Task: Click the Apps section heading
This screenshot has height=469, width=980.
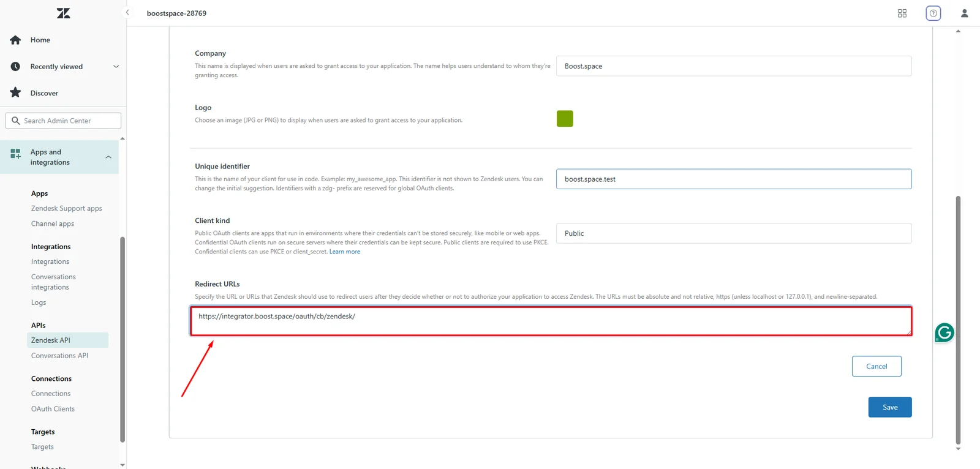Action: (x=40, y=194)
